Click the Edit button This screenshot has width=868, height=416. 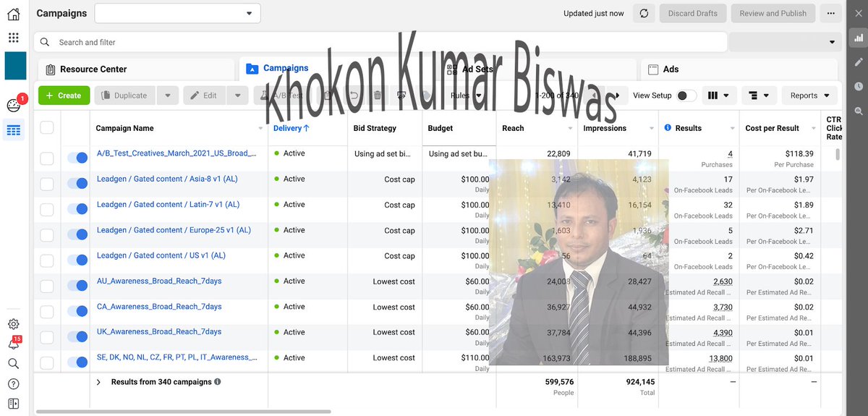(x=205, y=95)
